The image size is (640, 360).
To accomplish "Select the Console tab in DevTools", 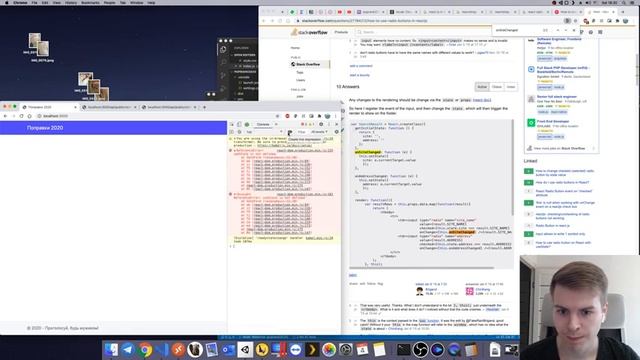I will (263, 124).
